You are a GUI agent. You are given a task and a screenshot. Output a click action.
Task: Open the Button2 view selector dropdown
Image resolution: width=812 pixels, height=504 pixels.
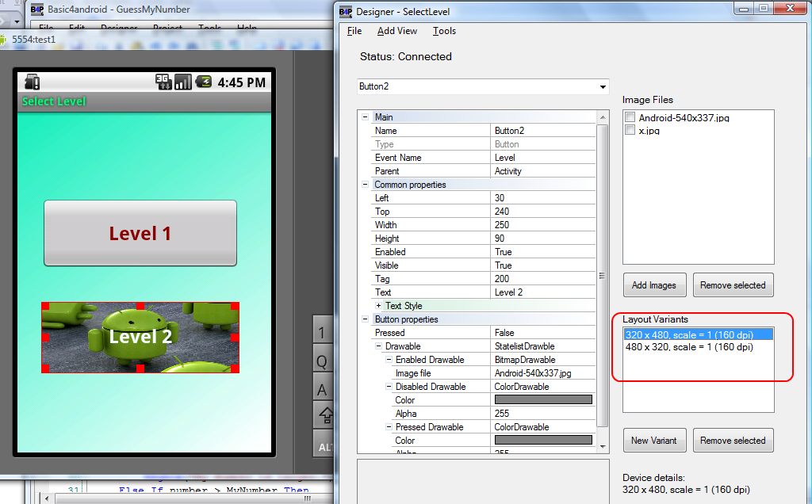[603, 86]
